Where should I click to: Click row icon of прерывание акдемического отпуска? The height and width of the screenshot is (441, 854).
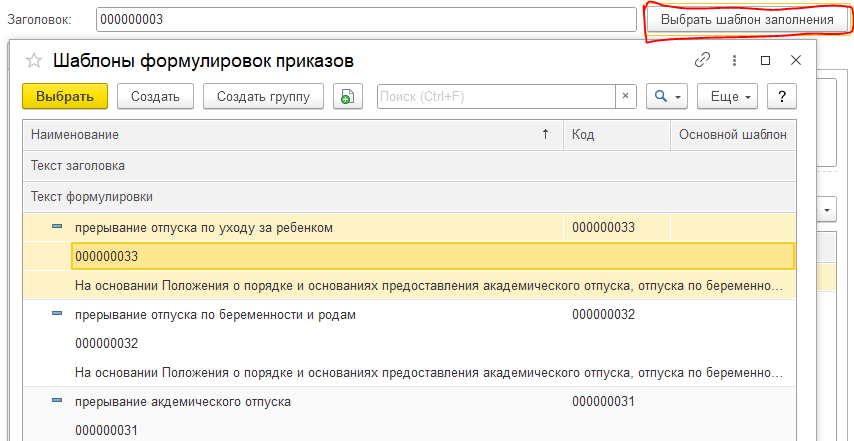pyautogui.click(x=57, y=401)
